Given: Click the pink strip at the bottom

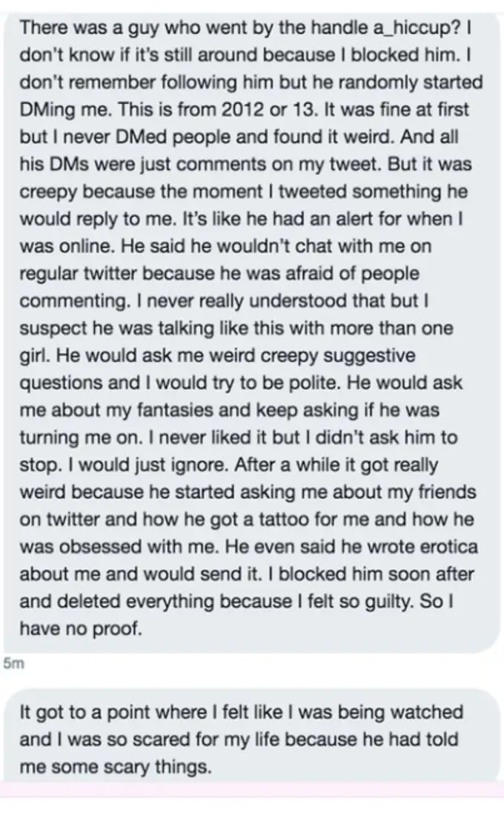Looking at the screenshot, I should [x=252, y=789].
